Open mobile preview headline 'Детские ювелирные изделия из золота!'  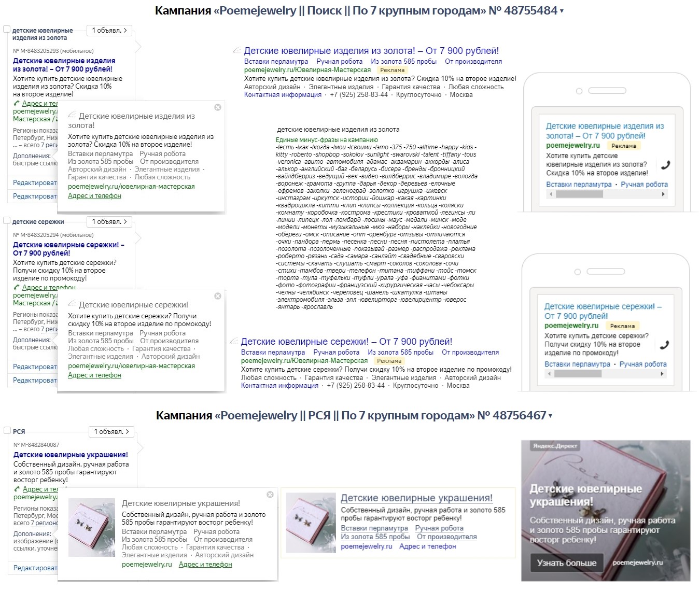coord(605,131)
